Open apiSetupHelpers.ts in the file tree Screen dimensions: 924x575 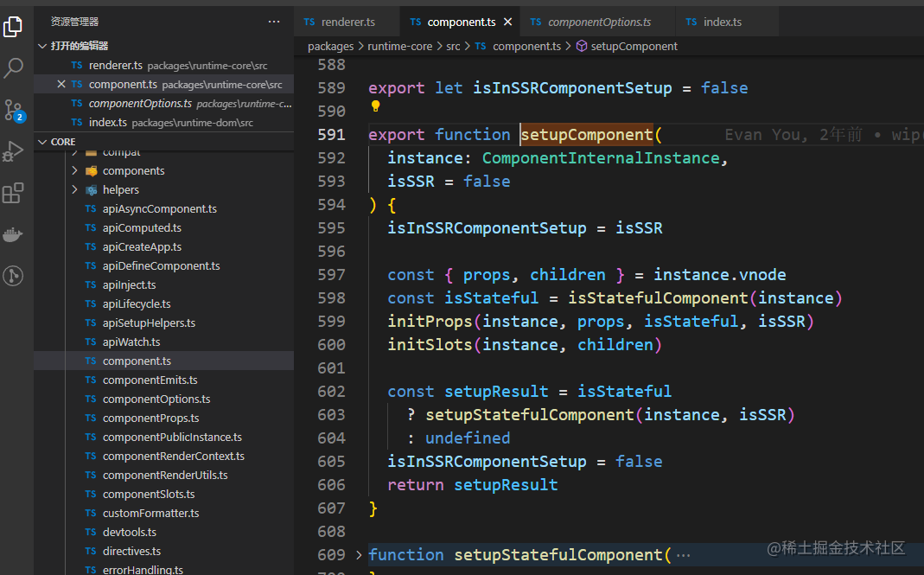point(164,323)
